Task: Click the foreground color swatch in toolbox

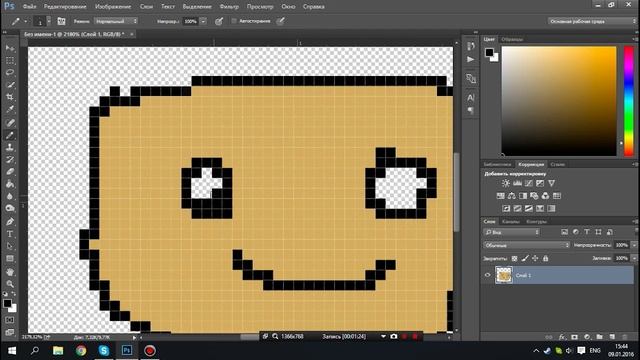Action: coord(7,303)
